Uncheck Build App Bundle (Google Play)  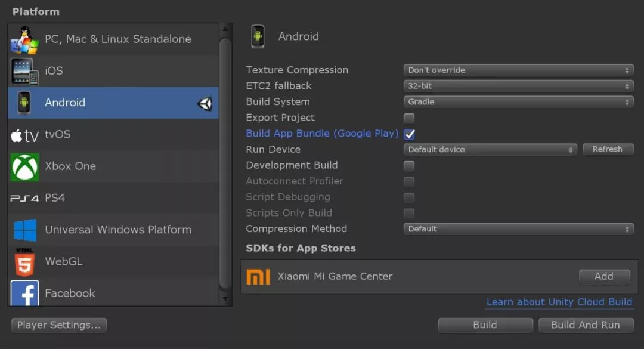(x=409, y=134)
